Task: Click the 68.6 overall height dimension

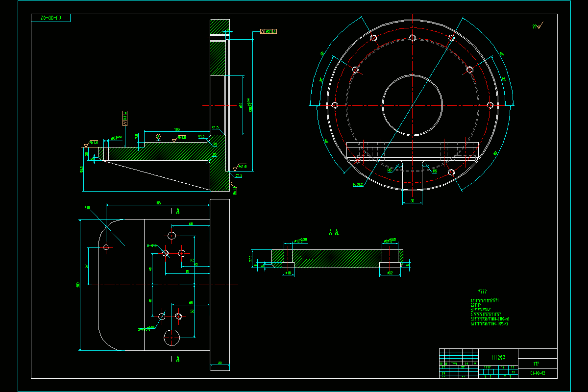Action: (81, 169)
